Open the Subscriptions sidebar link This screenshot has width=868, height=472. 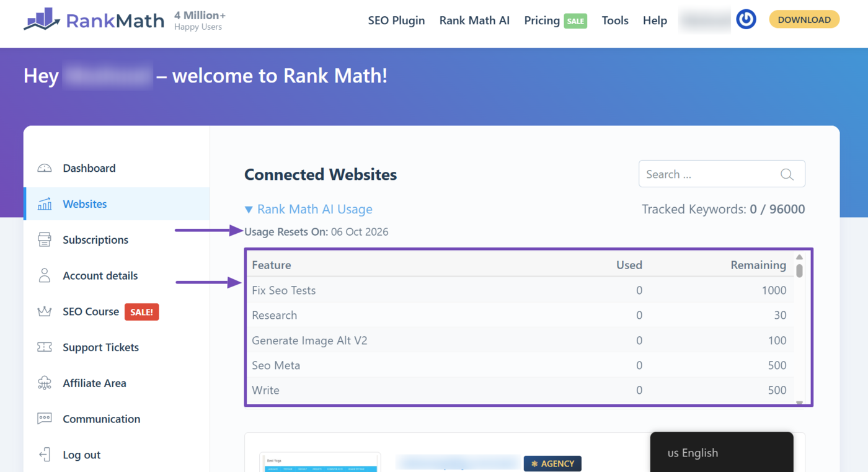(x=95, y=240)
